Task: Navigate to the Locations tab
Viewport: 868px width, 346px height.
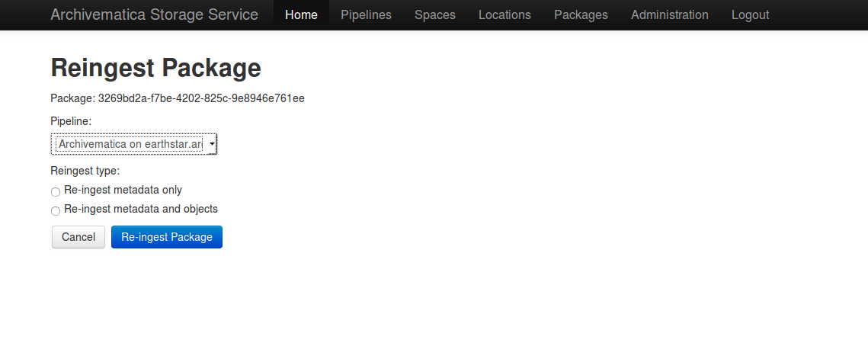Action: pos(504,14)
